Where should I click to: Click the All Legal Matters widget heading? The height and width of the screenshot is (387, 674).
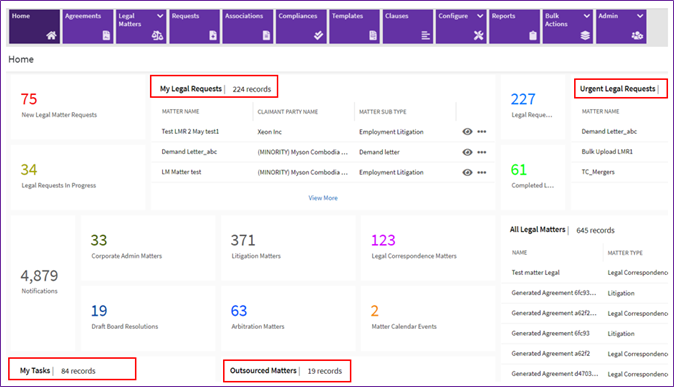click(x=537, y=230)
